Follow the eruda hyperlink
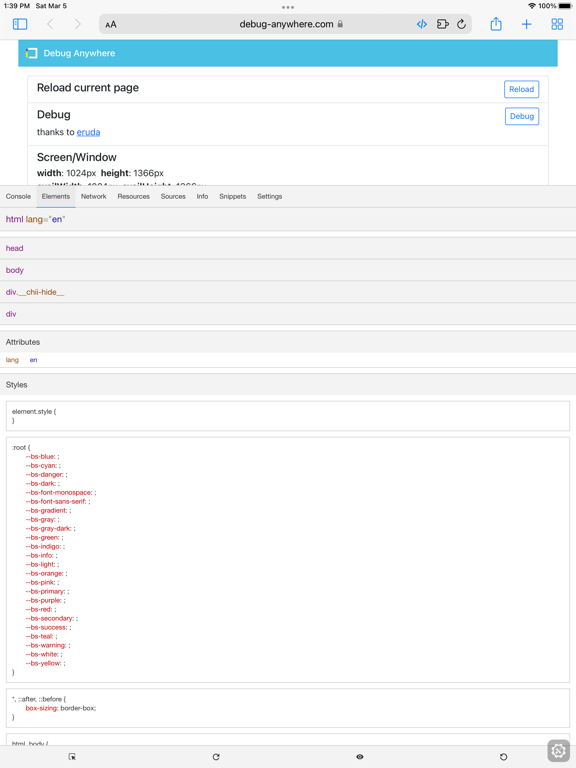Screen dimensions: 576x768 (x=88, y=132)
